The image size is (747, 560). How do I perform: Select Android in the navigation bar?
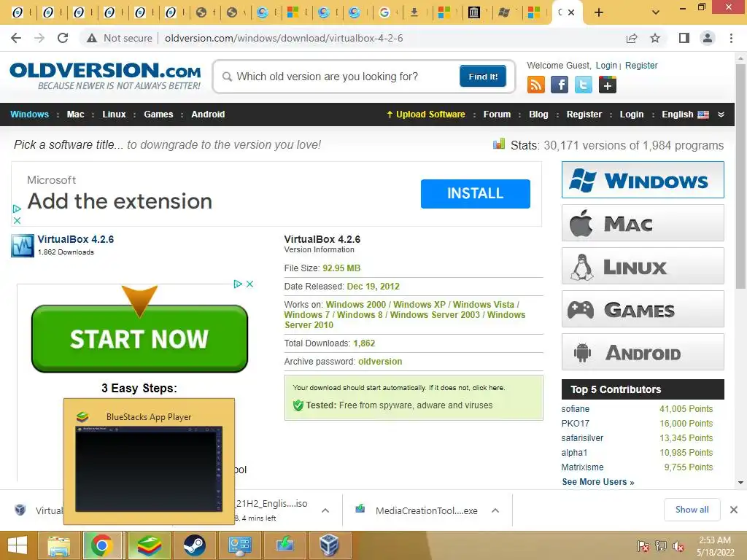pos(208,114)
